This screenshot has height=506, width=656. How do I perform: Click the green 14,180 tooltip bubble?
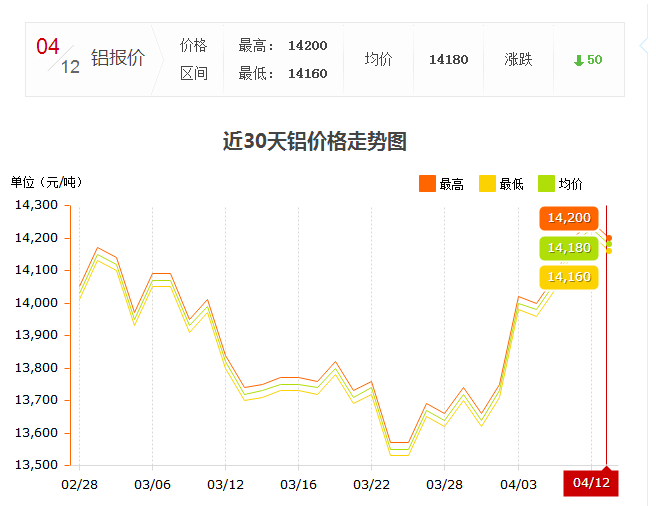[569, 247]
